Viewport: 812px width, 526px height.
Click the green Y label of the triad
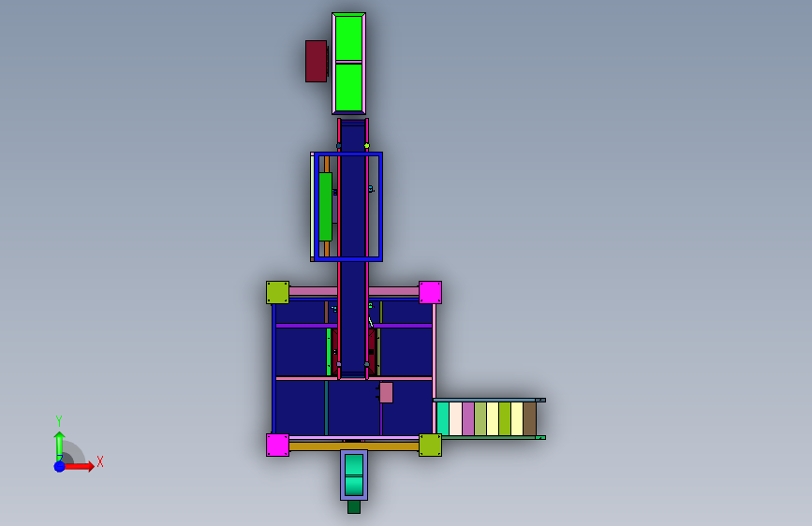click(59, 421)
